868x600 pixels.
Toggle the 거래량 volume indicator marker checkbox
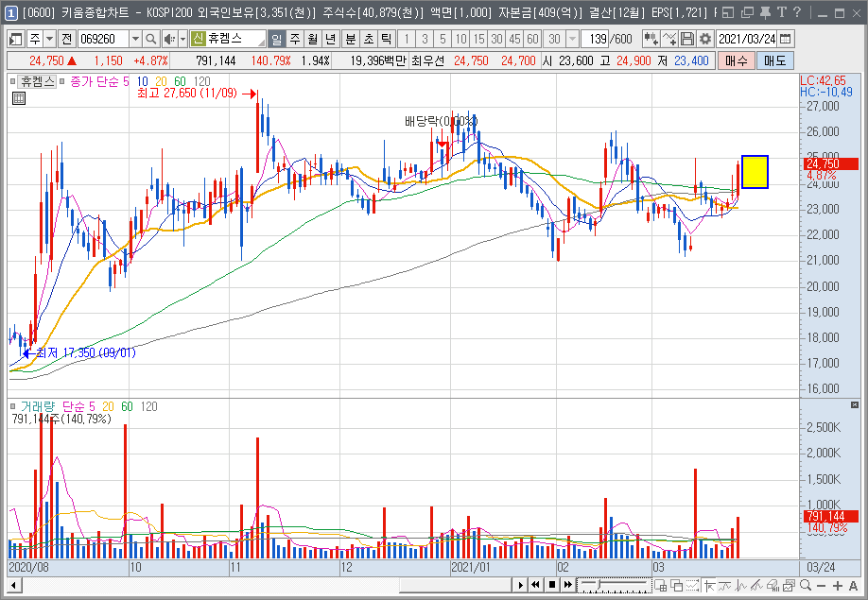click(12, 406)
